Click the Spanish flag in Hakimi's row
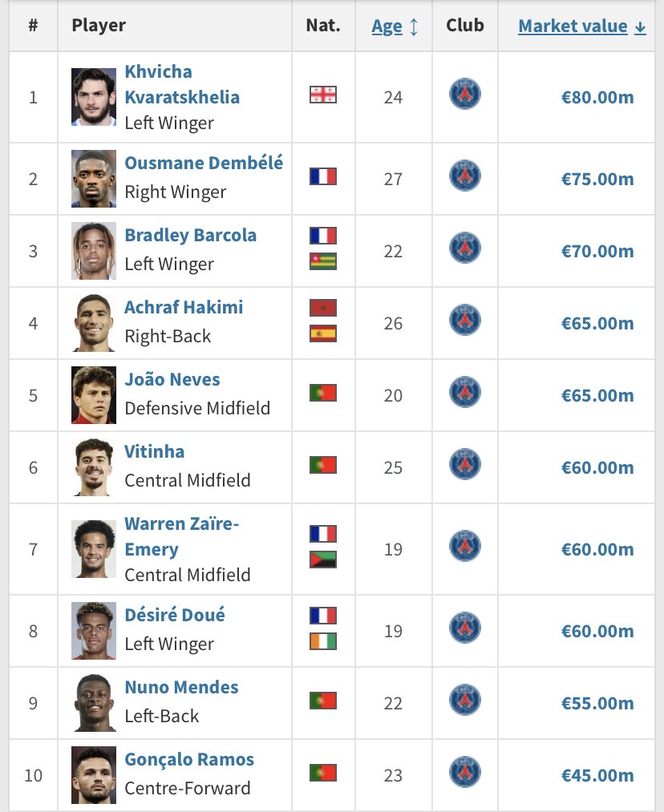This screenshot has height=812, width=664. tap(323, 333)
